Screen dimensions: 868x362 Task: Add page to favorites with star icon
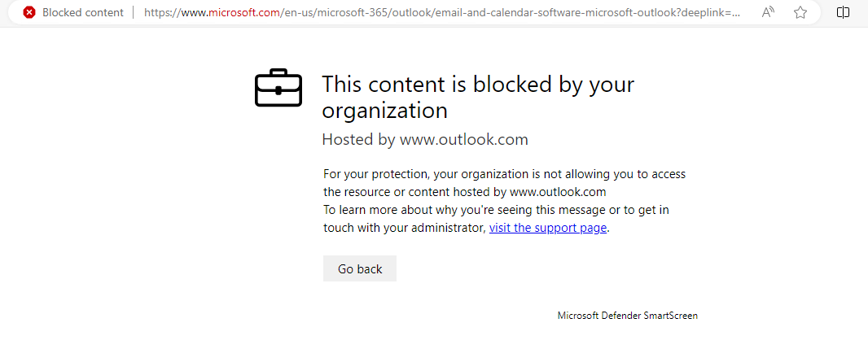click(x=800, y=12)
